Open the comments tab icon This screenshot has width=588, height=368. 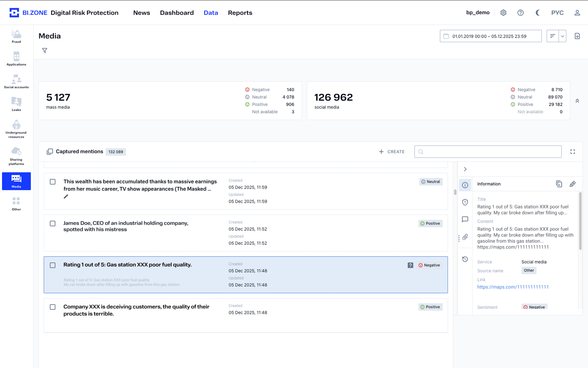tap(465, 220)
